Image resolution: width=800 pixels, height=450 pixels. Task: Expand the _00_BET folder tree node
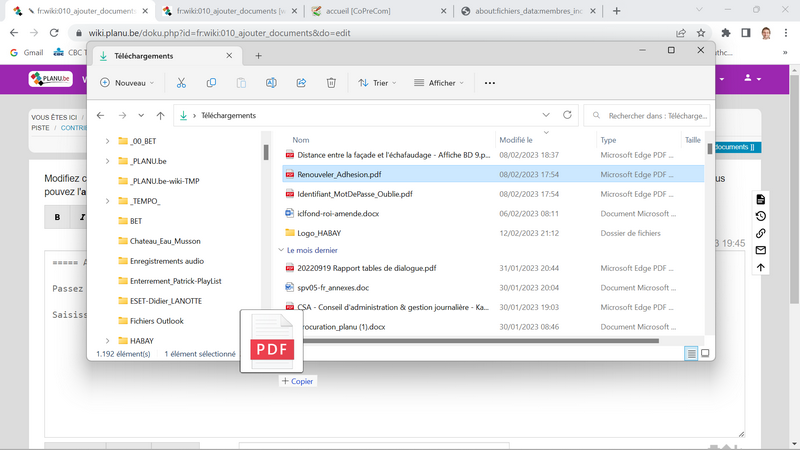107,141
